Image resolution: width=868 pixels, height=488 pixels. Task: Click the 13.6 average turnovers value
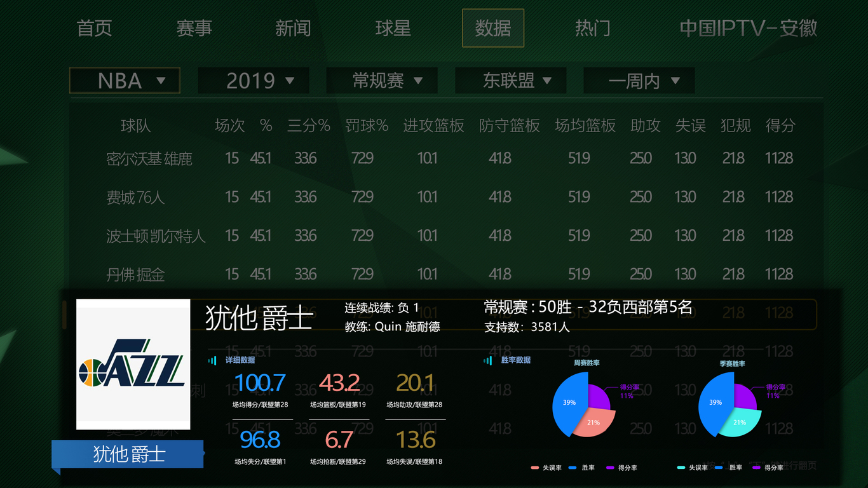click(416, 440)
